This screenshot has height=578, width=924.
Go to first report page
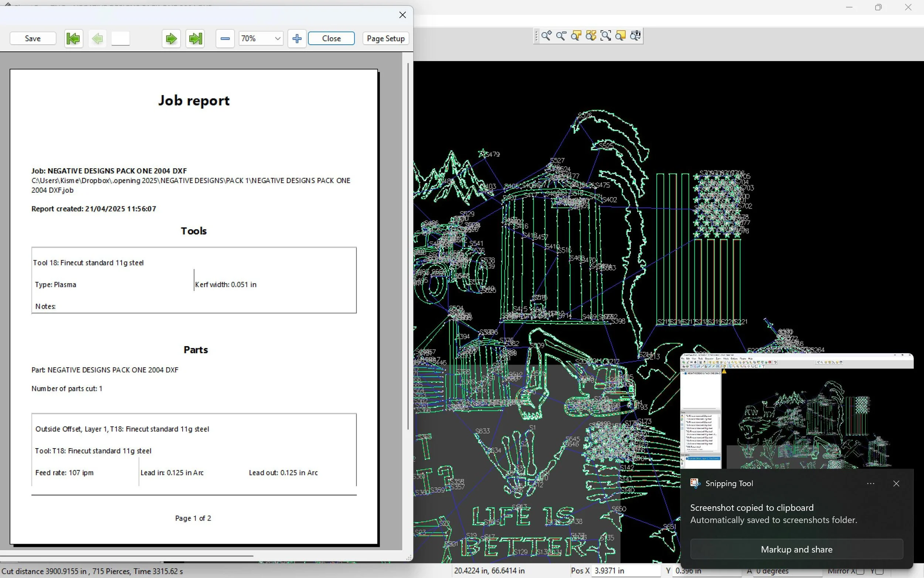[73, 38]
